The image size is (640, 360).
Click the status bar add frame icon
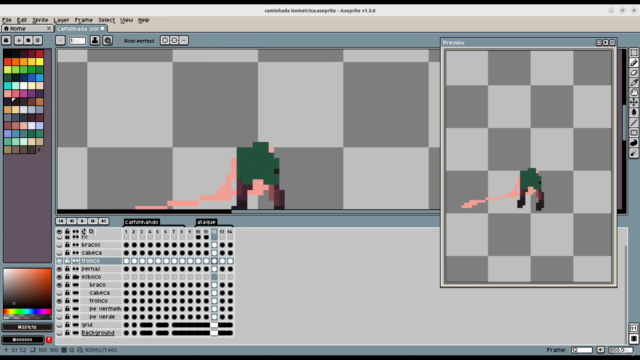[x=600, y=350]
